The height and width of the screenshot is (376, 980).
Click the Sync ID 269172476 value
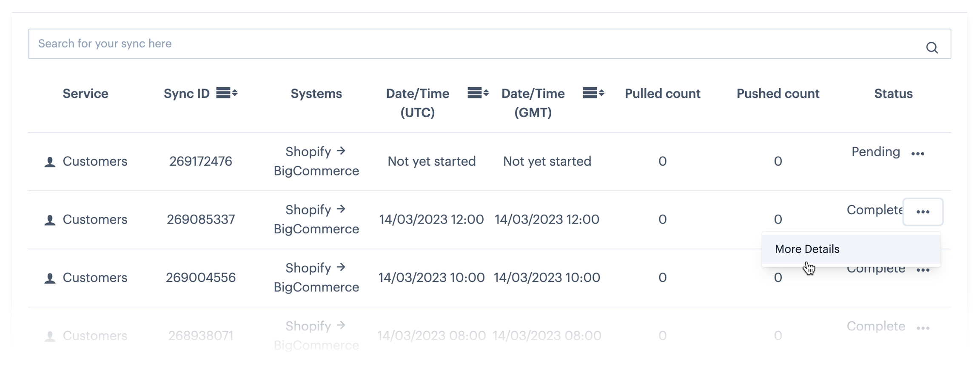(x=200, y=161)
